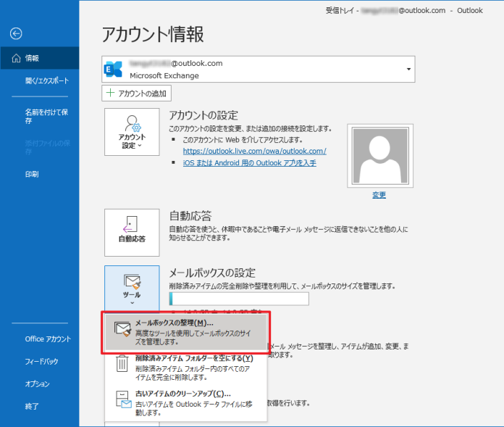
Task: Click the profile picture placeholder
Action: 379,154
